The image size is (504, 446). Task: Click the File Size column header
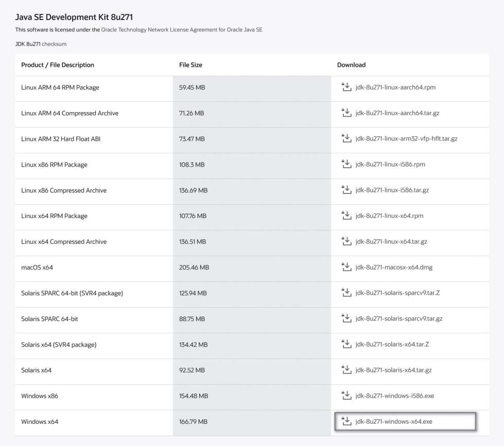point(190,65)
